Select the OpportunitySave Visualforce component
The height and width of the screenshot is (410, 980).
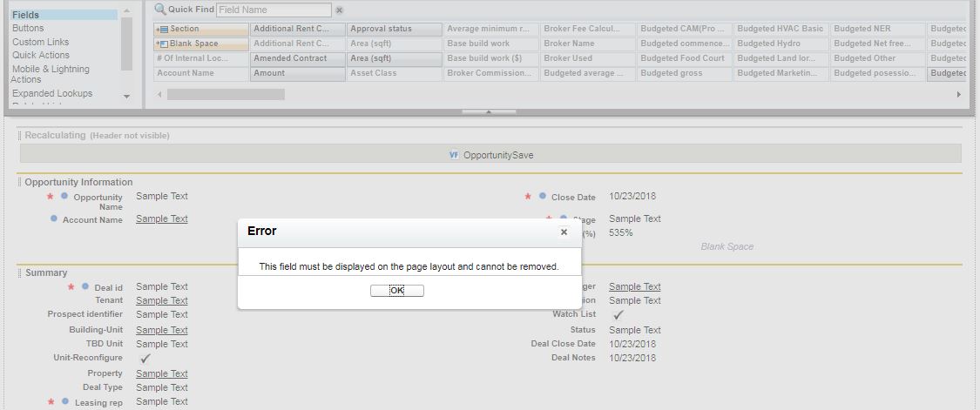[x=490, y=154]
